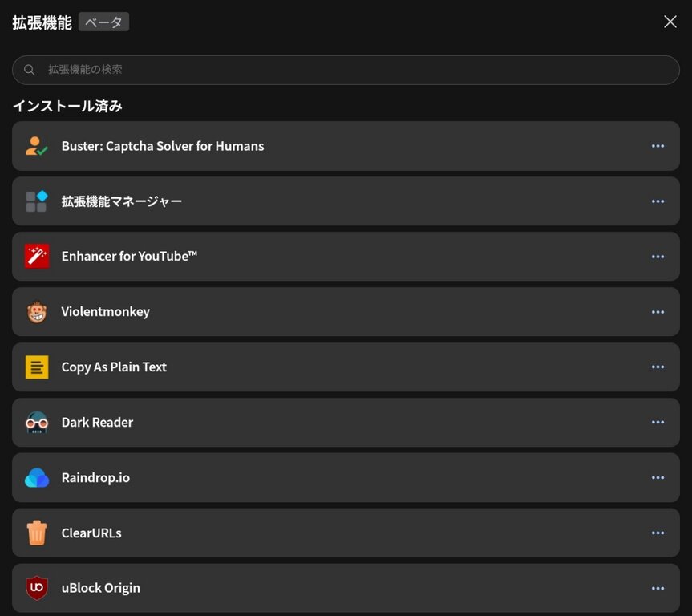Click the Raindrop.io cloud icon

pyautogui.click(x=36, y=478)
